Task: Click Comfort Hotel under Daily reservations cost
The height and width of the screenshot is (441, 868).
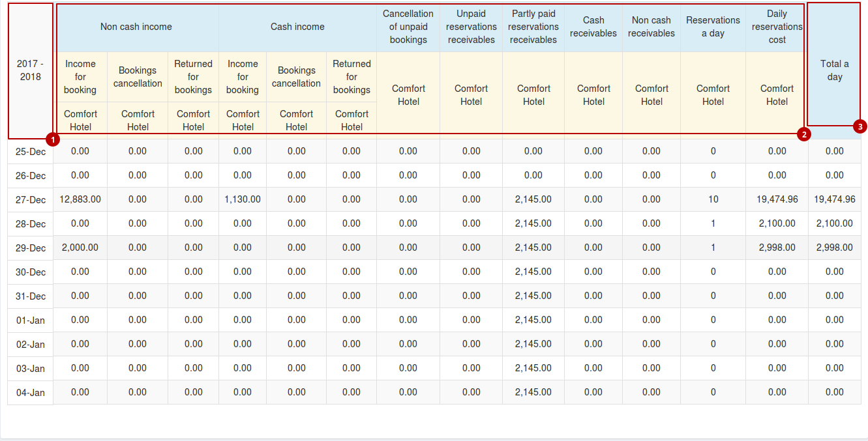Action: pos(777,95)
